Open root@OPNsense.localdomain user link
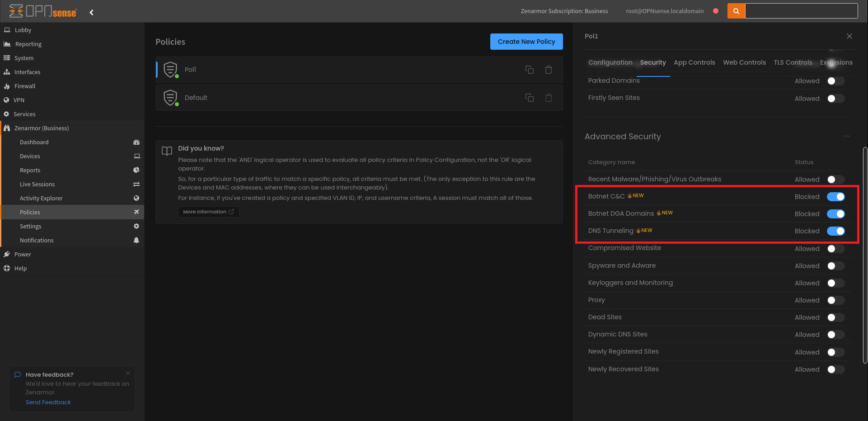 pyautogui.click(x=665, y=11)
